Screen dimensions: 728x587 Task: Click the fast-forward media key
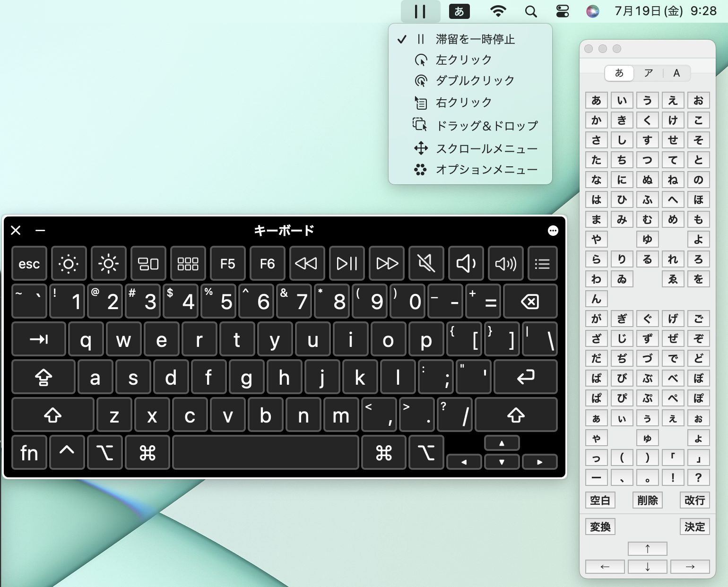387,263
